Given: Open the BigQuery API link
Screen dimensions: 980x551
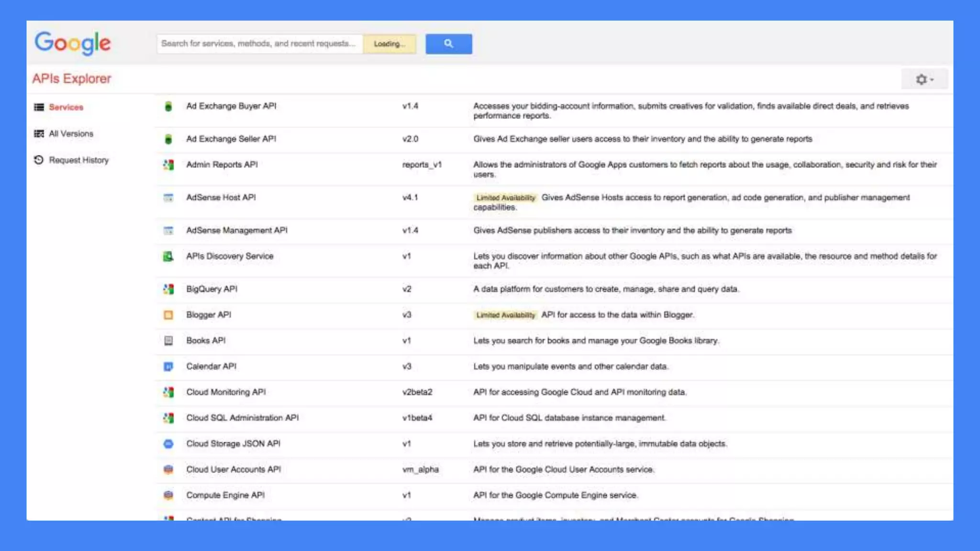Looking at the screenshot, I should (x=212, y=289).
